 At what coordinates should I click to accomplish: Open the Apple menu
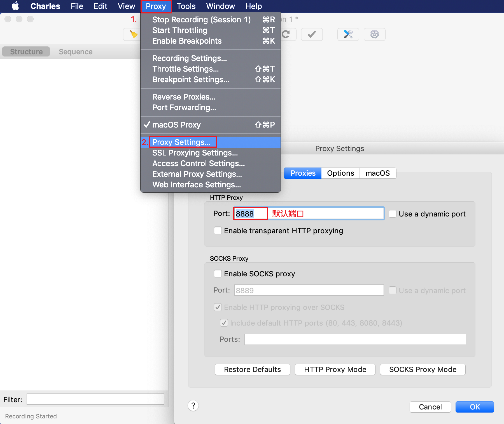15,6
